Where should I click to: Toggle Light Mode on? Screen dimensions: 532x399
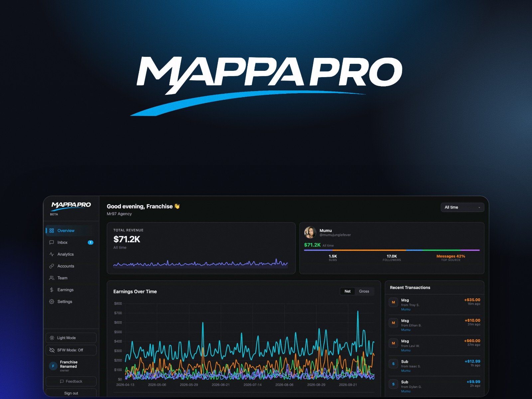coord(71,338)
